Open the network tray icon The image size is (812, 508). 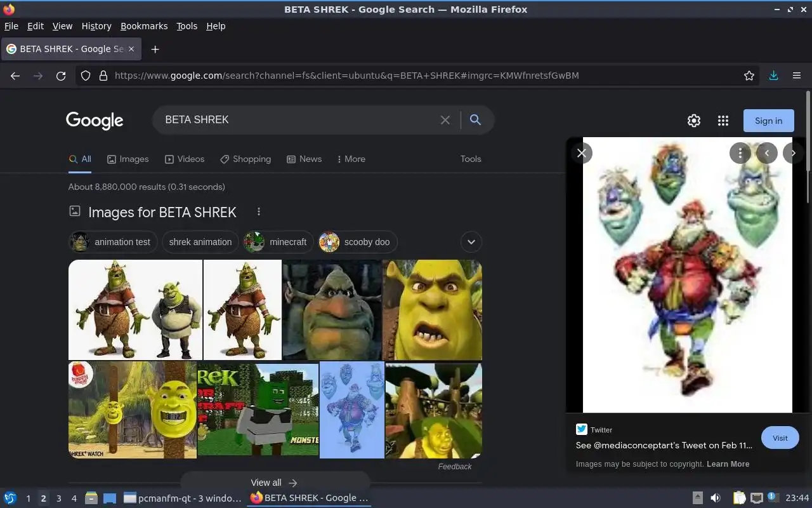pos(756,498)
